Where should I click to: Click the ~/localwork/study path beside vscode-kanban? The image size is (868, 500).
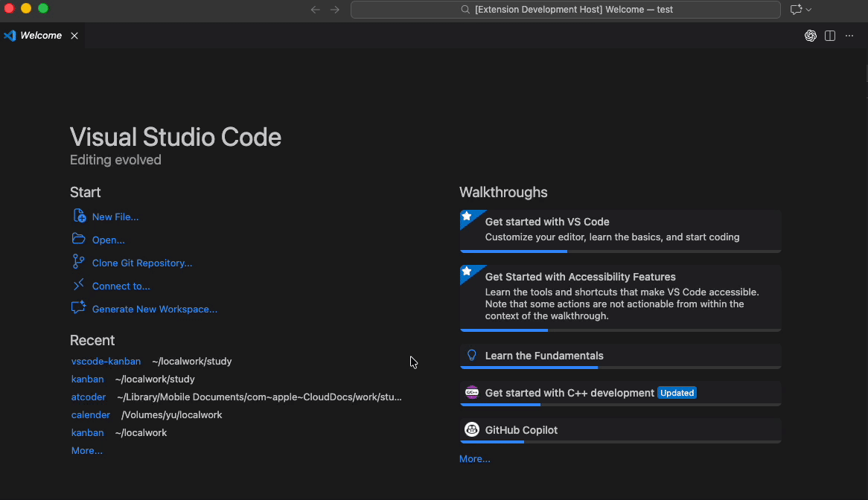tap(191, 361)
